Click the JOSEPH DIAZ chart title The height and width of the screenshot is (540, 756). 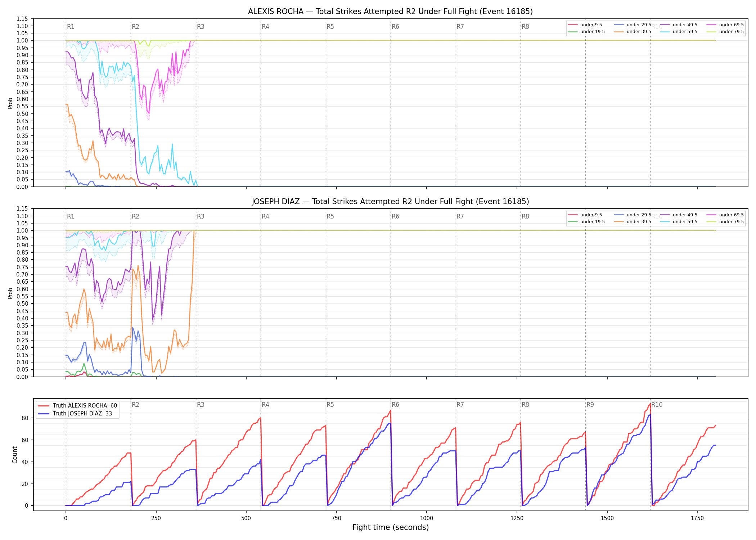tap(390, 202)
